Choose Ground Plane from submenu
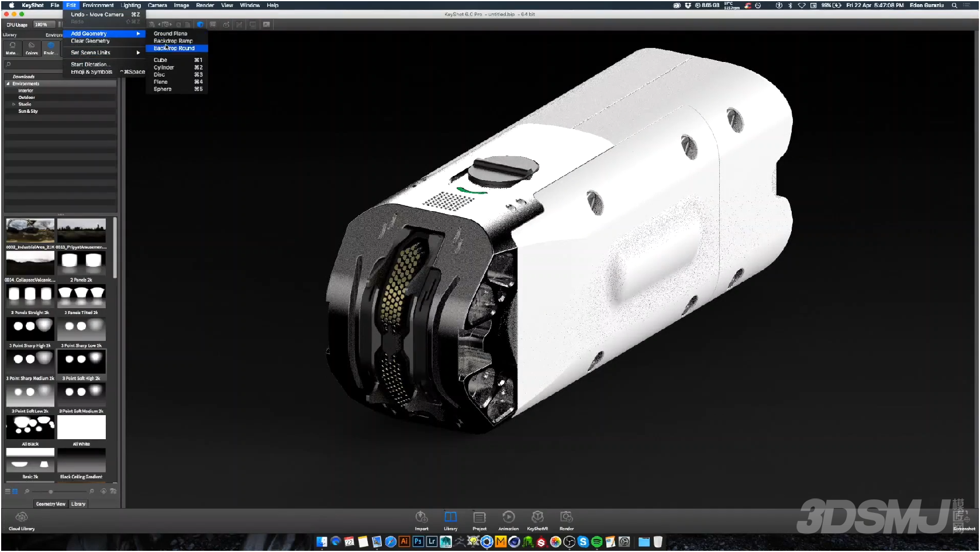The width and height of the screenshot is (980, 552). (x=177, y=34)
